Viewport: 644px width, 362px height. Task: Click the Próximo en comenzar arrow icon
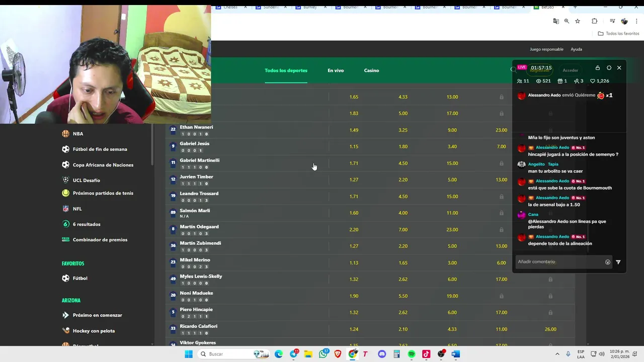(x=65, y=315)
